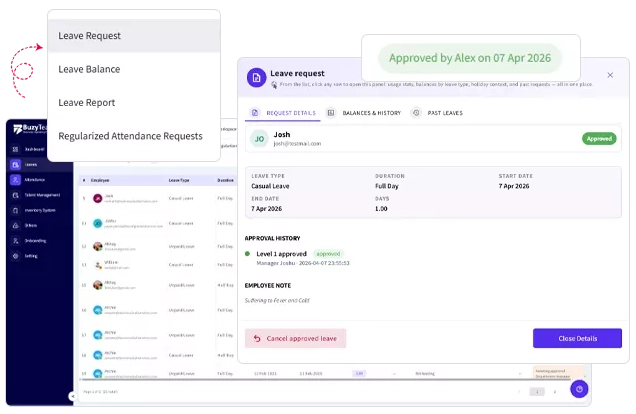Switch to the Balances & History tab

click(x=364, y=113)
